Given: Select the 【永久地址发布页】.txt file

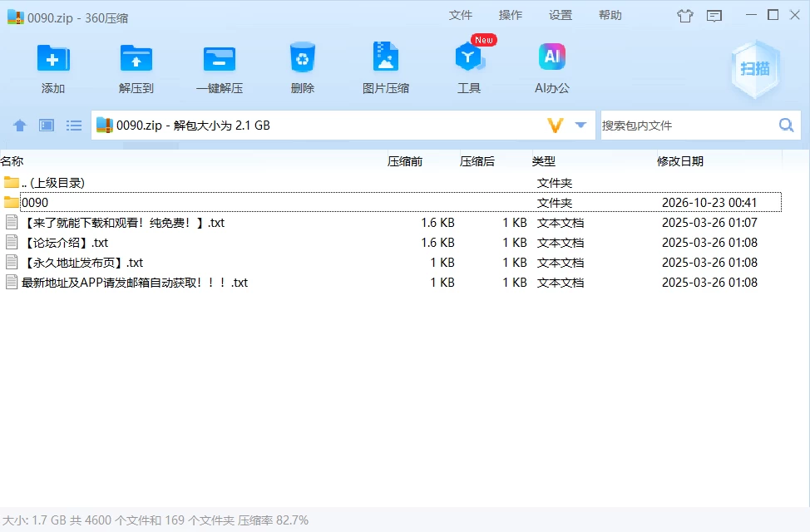Looking at the screenshot, I should coord(391,263).
